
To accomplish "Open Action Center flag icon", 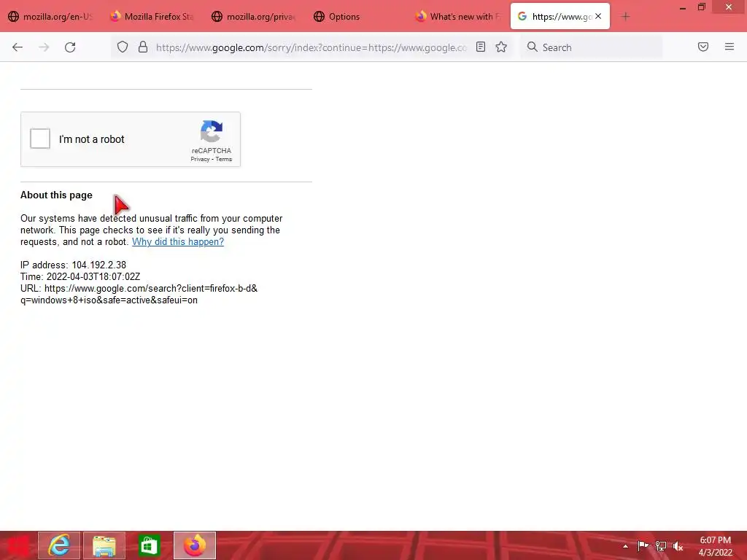I will pos(643,545).
